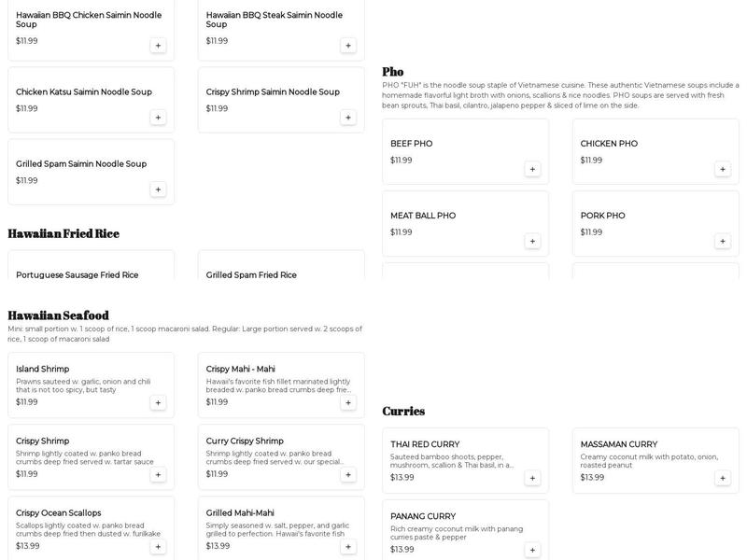Open Grilled Spam Fried Rice item

pos(251,275)
